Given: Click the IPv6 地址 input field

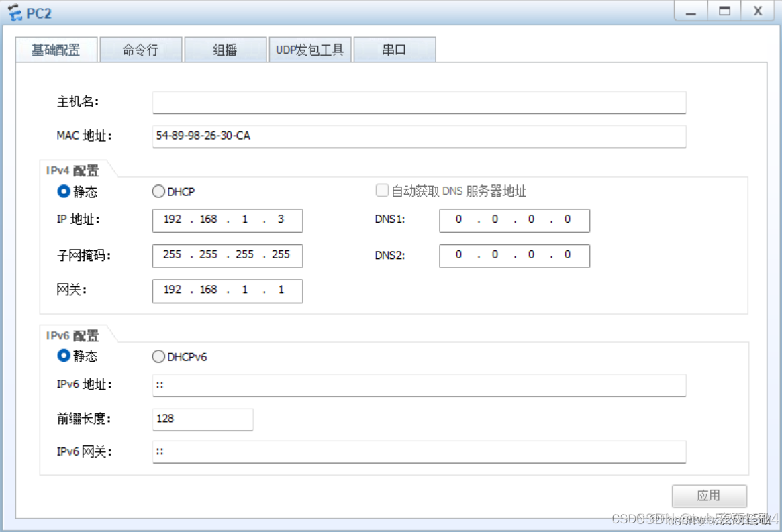Looking at the screenshot, I should [x=419, y=385].
